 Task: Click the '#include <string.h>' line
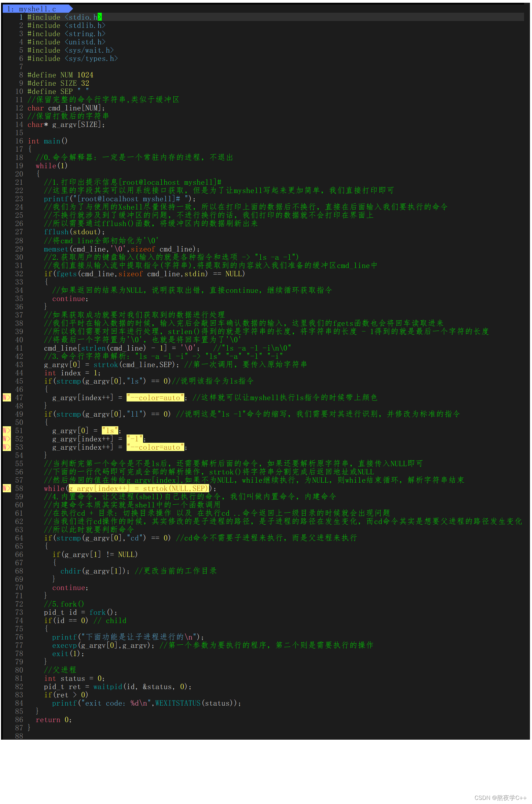(x=66, y=34)
